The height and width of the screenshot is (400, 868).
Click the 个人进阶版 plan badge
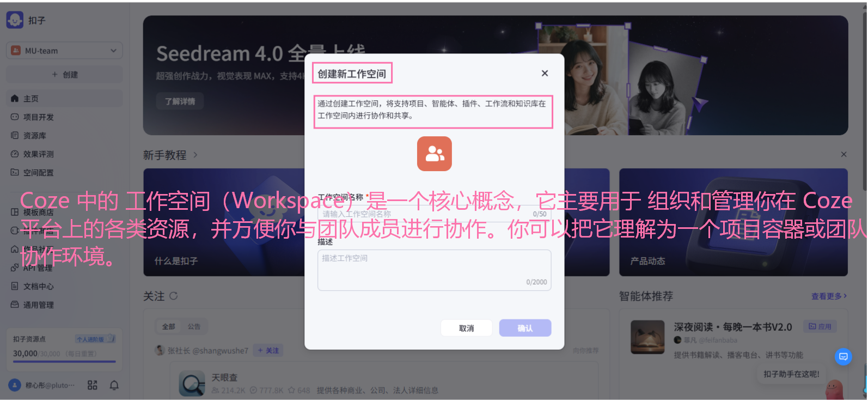coord(95,339)
